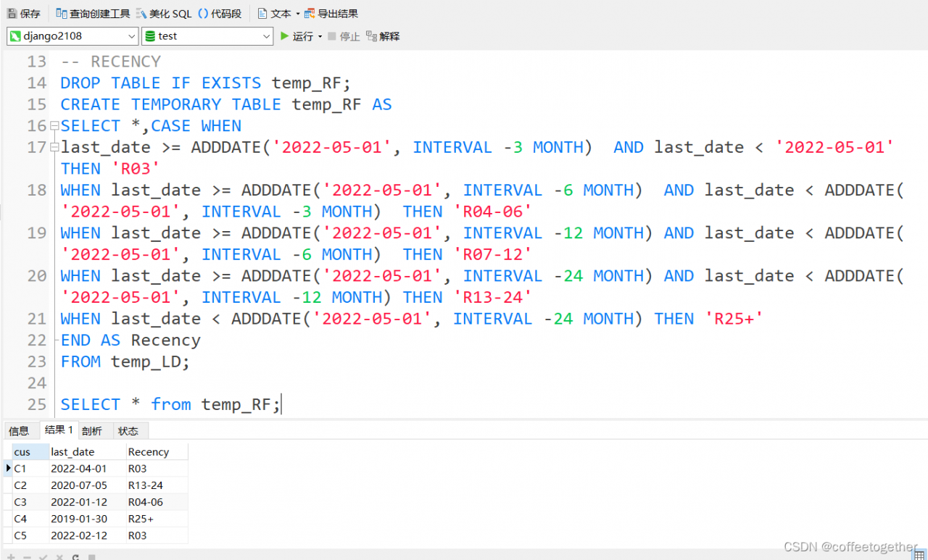Click the refresh icon below results
This screenshot has height=560, width=928.
[x=75, y=556]
